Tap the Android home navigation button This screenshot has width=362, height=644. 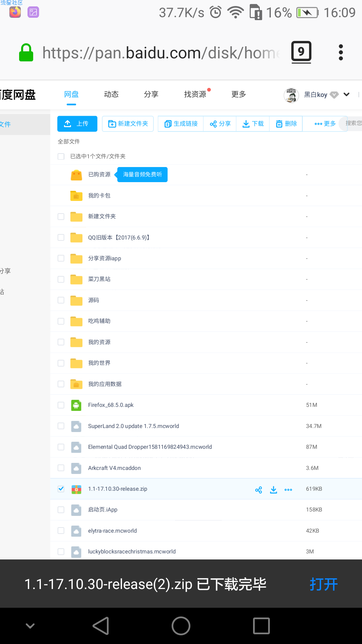[181, 626]
